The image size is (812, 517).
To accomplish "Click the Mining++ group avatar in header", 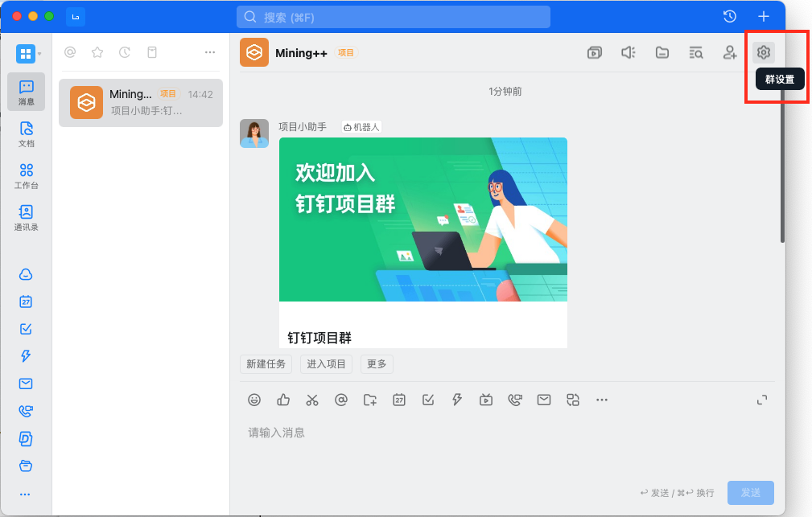I will [254, 52].
